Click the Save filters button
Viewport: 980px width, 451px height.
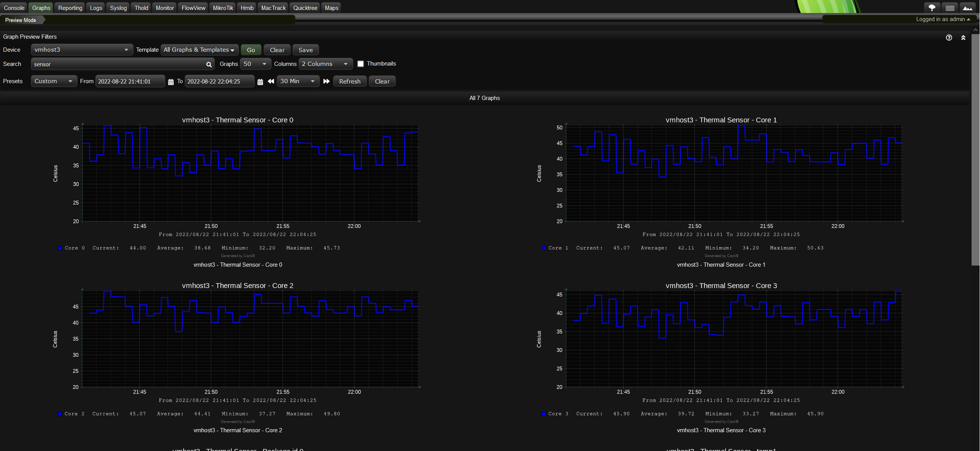306,50
